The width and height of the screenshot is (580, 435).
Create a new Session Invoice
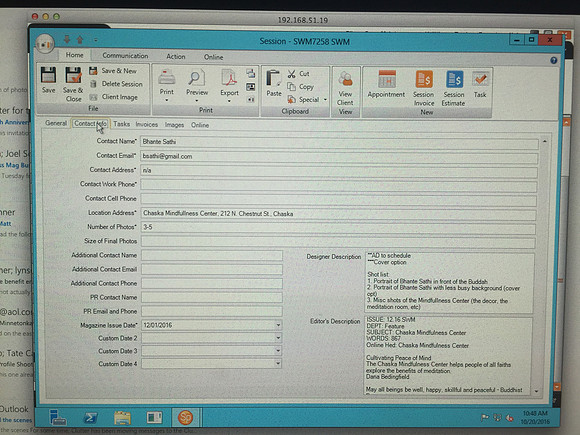click(424, 88)
